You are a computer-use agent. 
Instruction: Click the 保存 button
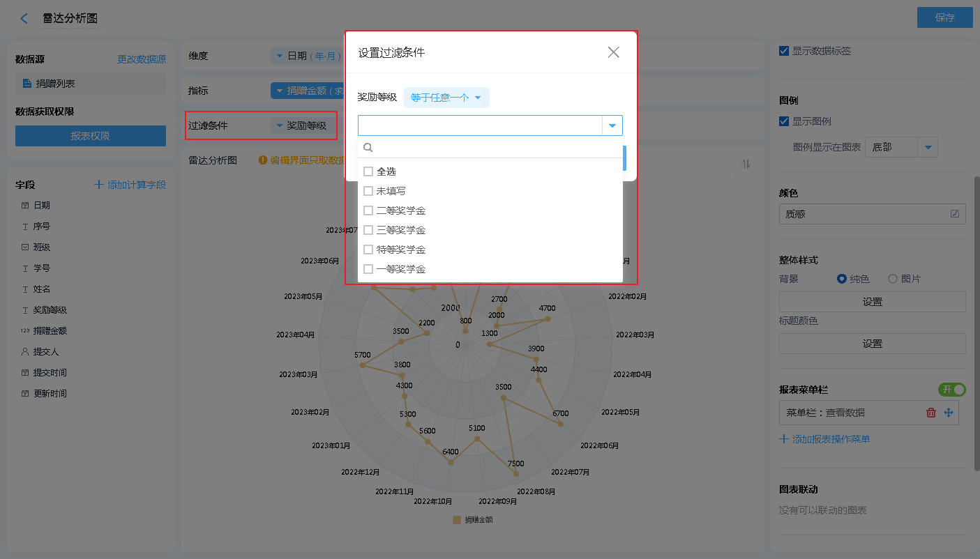click(x=944, y=18)
